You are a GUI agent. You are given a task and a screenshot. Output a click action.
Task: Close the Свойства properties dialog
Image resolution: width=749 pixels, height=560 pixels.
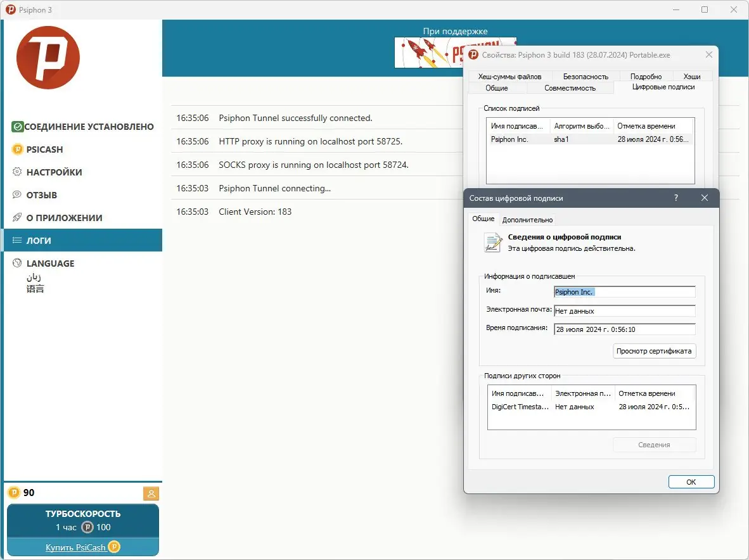709,55
